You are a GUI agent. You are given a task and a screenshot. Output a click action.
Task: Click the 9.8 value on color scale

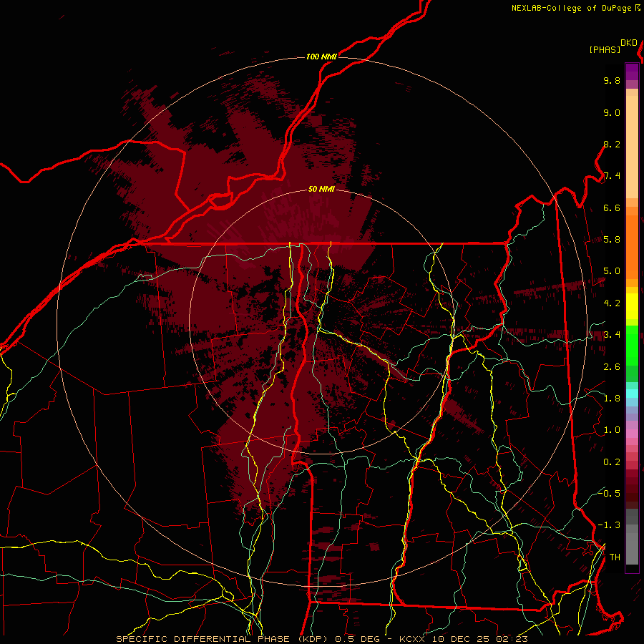click(x=612, y=80)
